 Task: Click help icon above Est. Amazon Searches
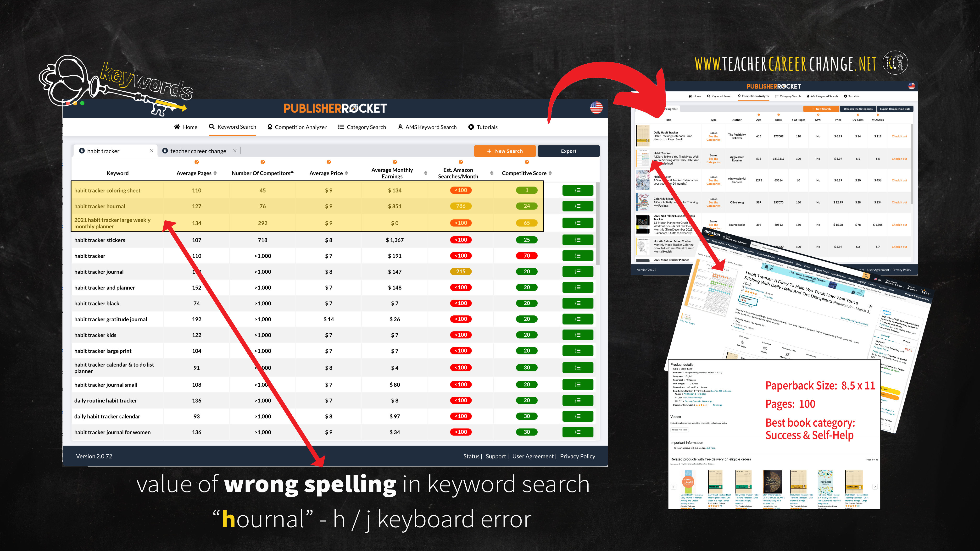(x=460, y=162)
